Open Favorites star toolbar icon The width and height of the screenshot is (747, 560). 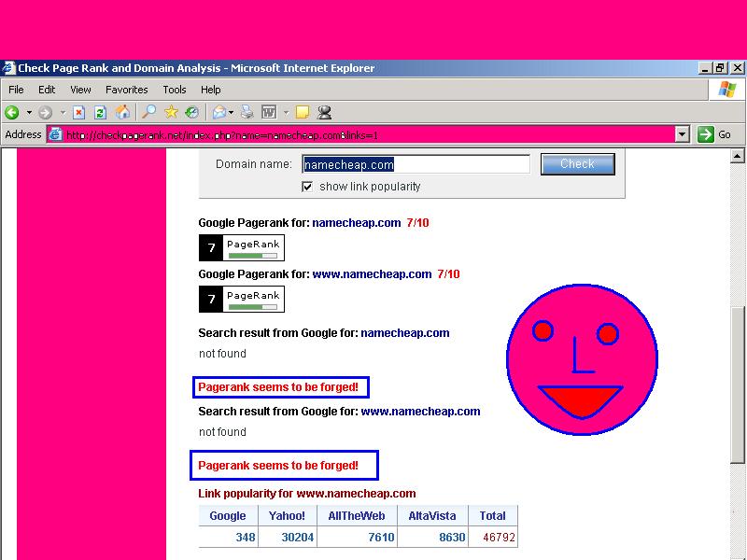click(x=171, y=112)
